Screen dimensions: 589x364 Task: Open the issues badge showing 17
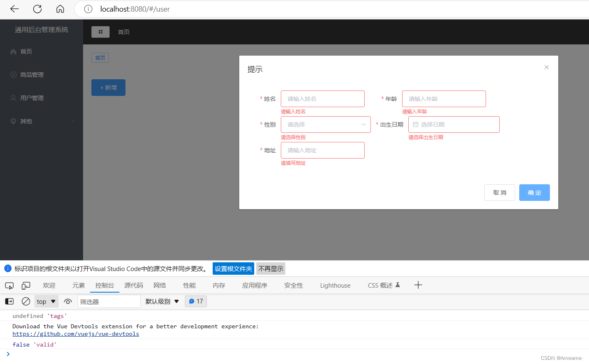tap(195, 301)
